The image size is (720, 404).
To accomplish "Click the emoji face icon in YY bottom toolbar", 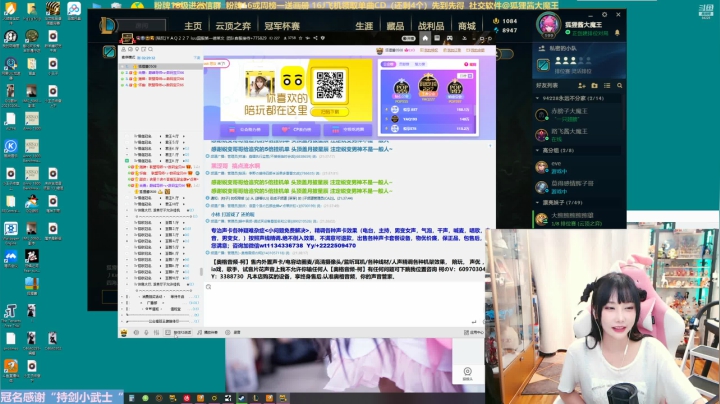I will click(136, 332).
